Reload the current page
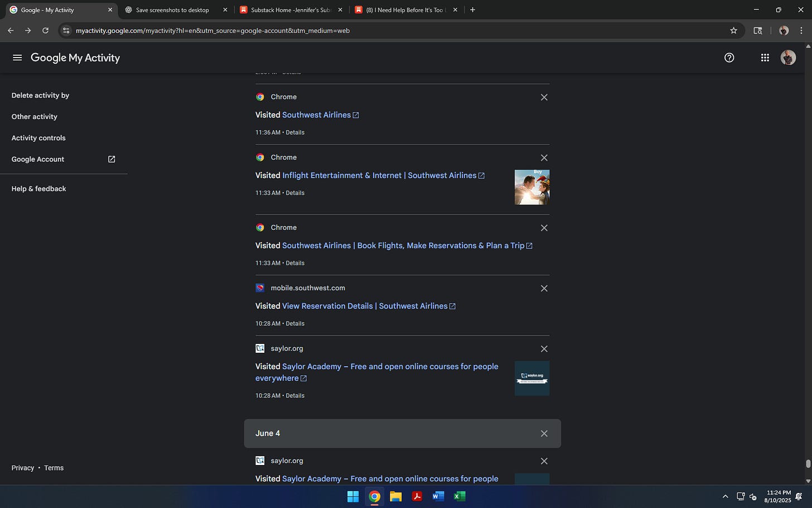This screenshot has height=508, width=812. coord(46,31)
